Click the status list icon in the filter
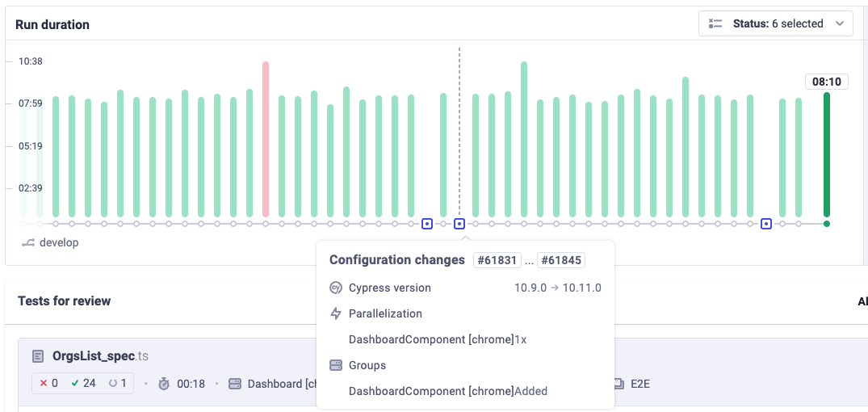Image resolution: width=868 pixels, height=412 pixels. pyautogui.click(x=715, y=23)
